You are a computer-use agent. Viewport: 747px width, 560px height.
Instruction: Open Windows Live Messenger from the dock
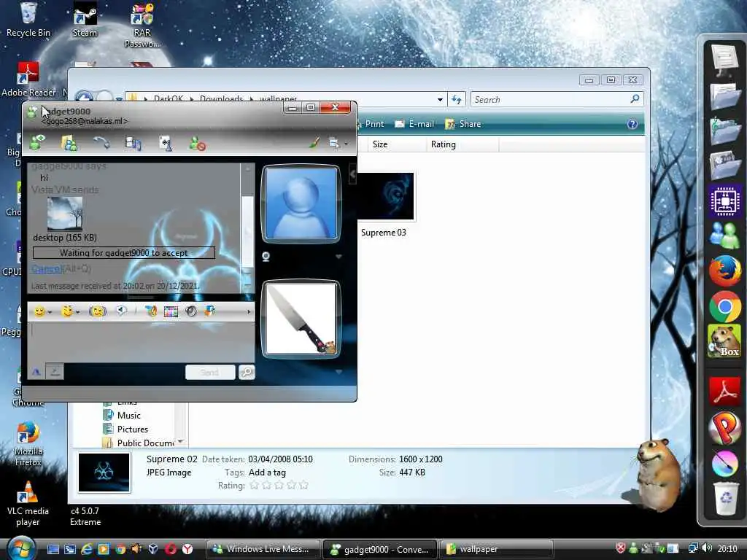tap(724, 236)
